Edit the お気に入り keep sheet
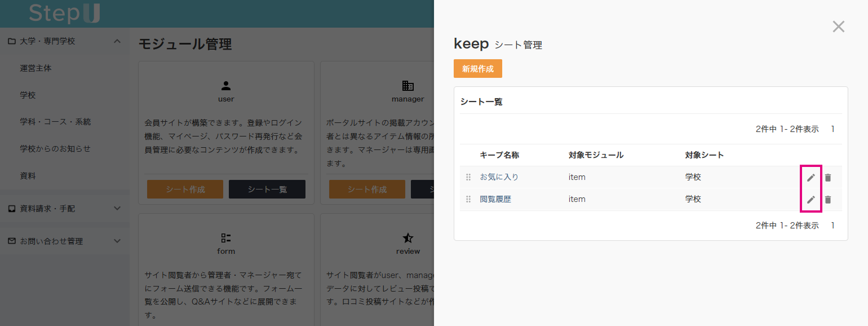Screen dimensions: 868x326 pyautogui.click(x=811, y=178)
